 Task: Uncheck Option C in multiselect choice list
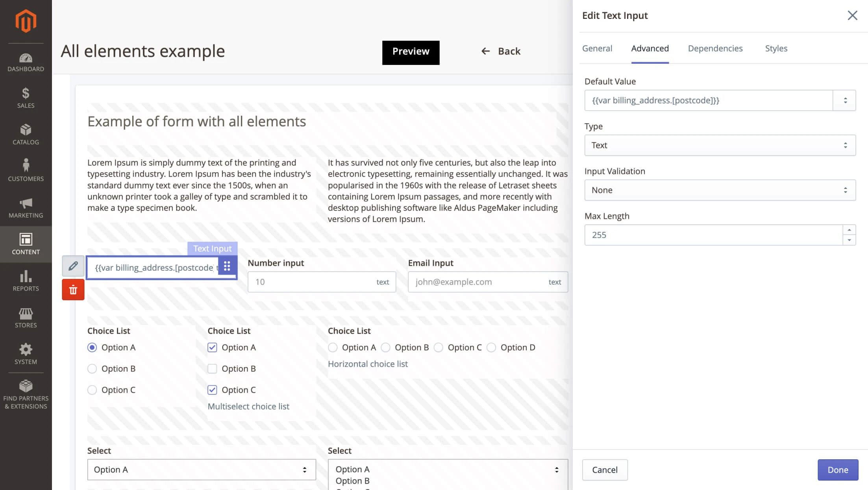(212, 390)
